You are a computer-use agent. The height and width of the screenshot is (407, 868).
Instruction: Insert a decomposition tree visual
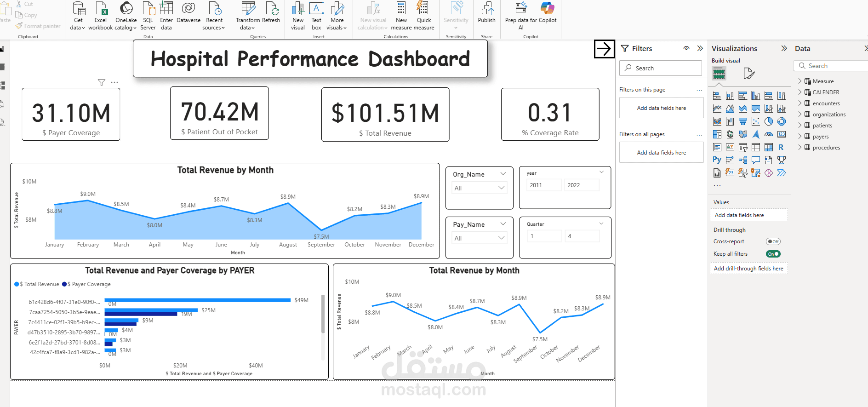[742, 160]
